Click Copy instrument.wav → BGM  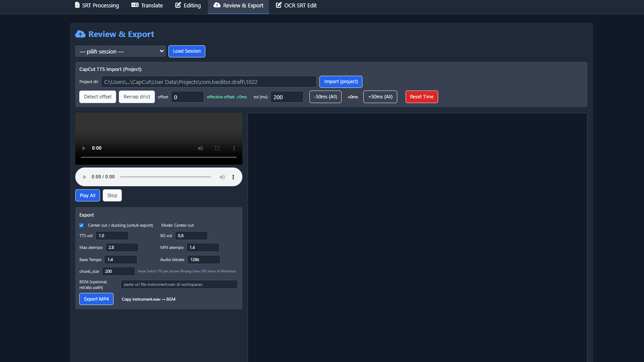click(149, 299)
